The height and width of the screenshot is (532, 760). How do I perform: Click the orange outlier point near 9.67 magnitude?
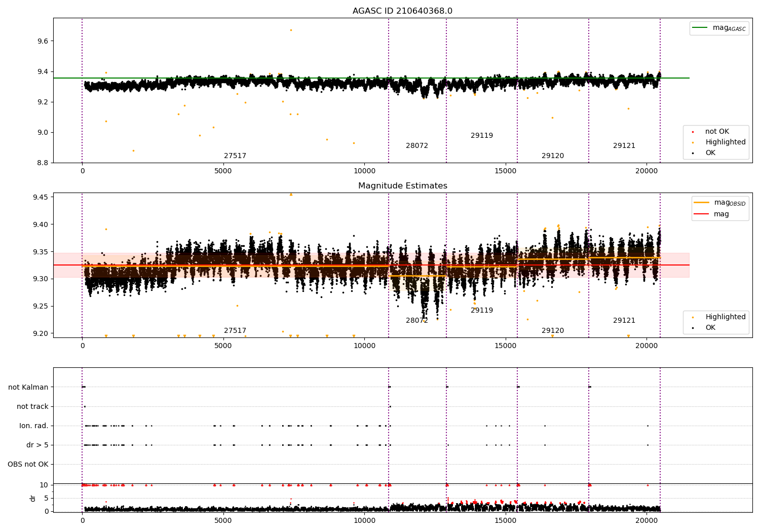[291, 30]
